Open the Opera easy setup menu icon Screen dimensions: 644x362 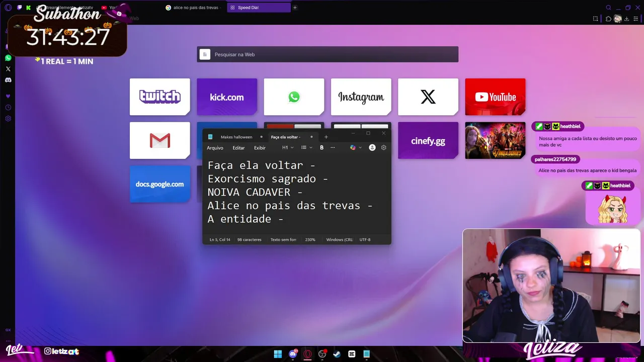click(636, 19)
